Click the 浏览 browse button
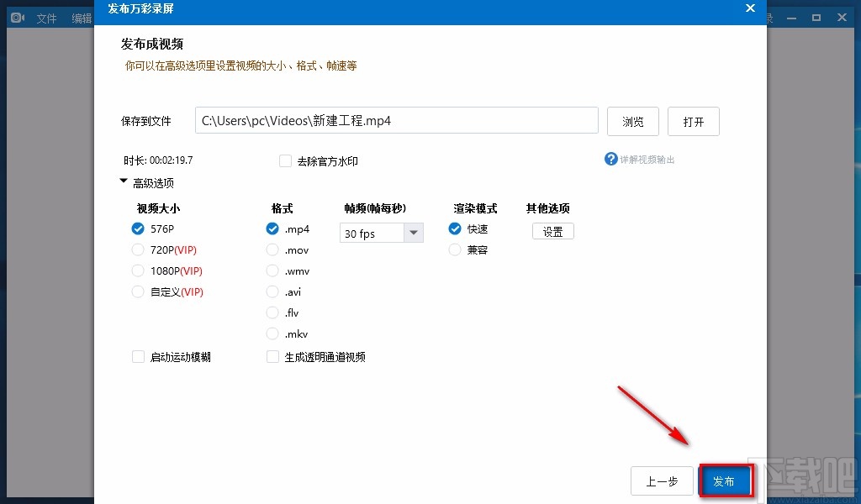Viewport: 861px width, 504px height. pyautogui.click(x=632, y=121)
